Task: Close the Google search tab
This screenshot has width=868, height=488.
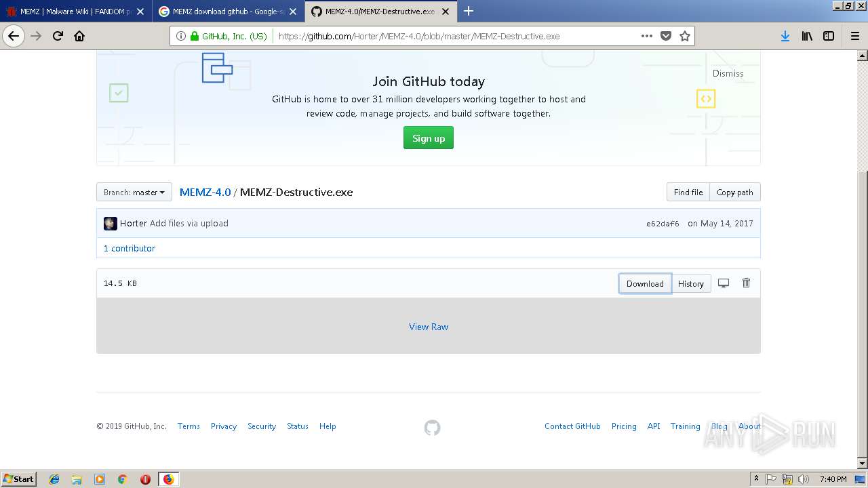Action: 293,12
